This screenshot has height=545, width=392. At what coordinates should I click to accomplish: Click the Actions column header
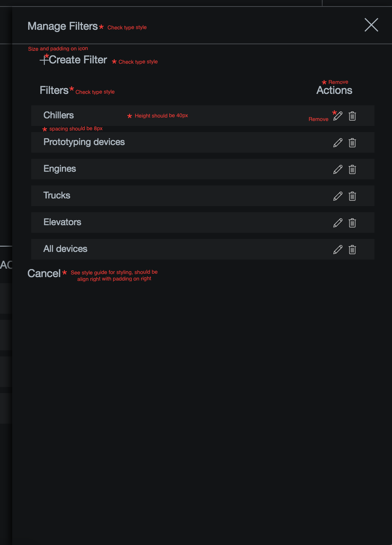click(334, 90)
